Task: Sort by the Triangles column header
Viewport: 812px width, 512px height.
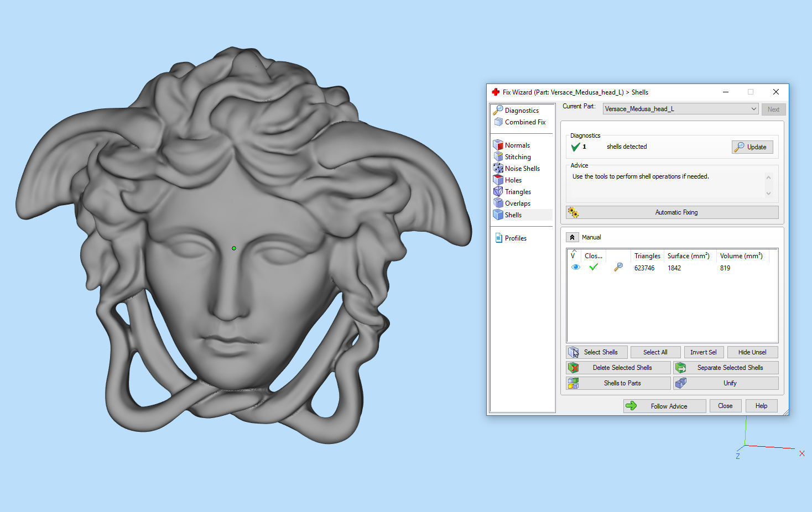Action: (x=647, y=256)
